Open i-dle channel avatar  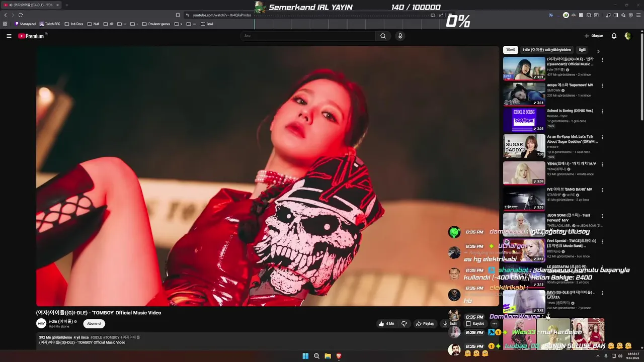pos(41,323)
